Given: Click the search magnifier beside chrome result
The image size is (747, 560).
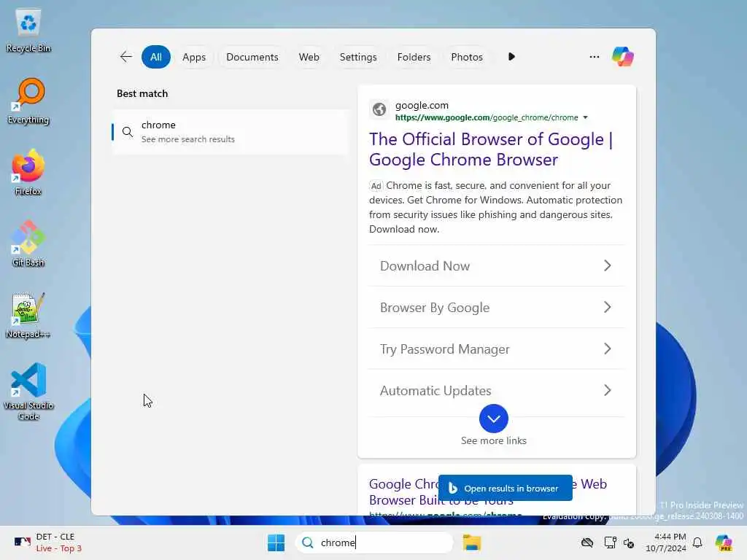Looking at the screenshot, I should (x=127, y=132).
